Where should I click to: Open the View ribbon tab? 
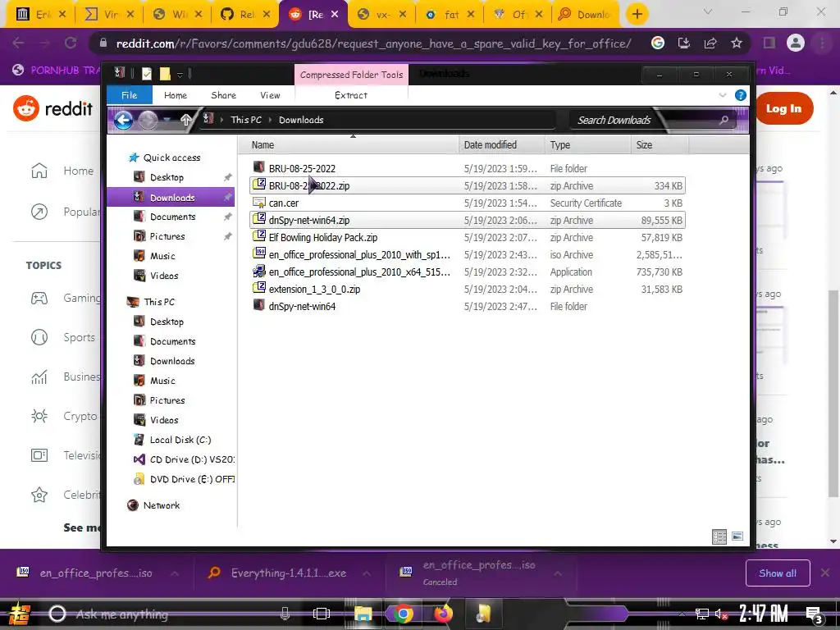(270, 95)
